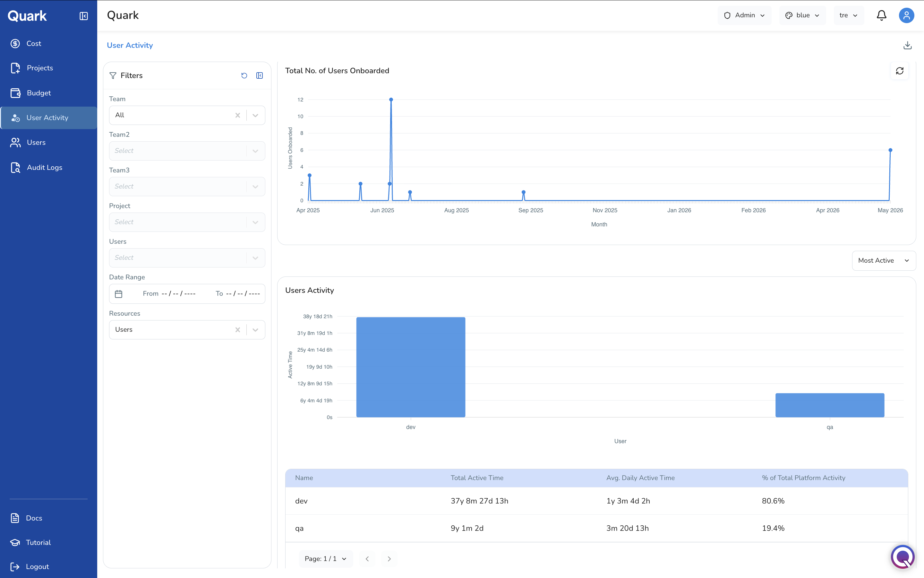The width and height of the screenshot is (924, 578).
Task: Click the Cost dollar icon
Action: click(15, 44)
